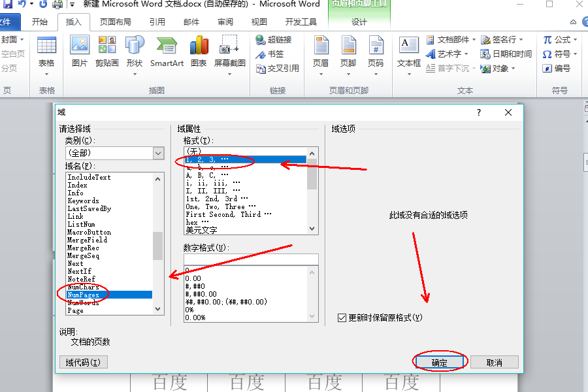Confirm the field dialog with 确定

click(440, 361)
